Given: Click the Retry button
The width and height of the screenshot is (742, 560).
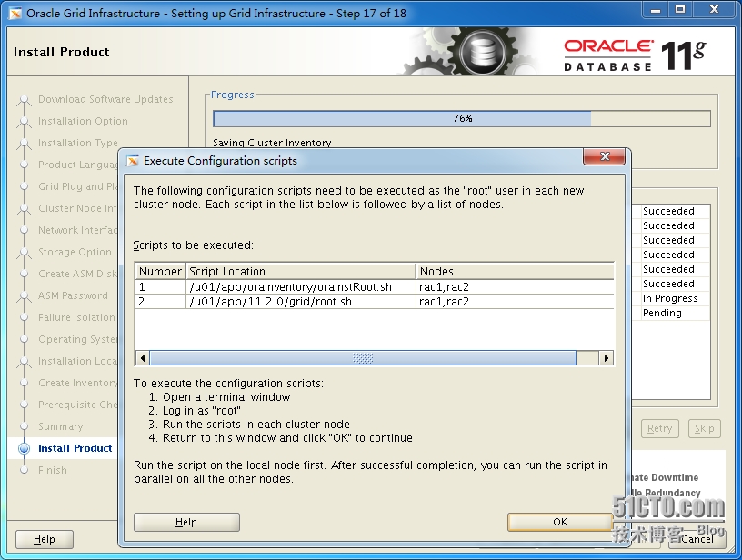Looking at the screenshot, I should click(x=659, y=428).
